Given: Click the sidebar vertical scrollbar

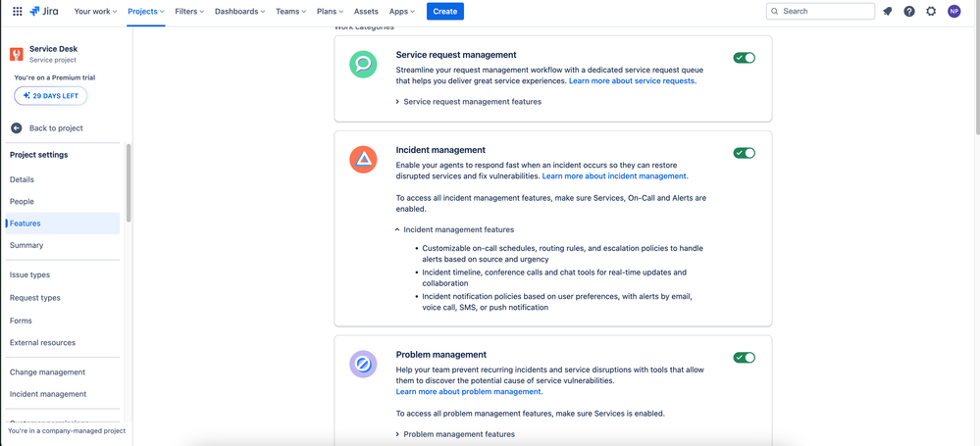Looking at the screenshot, I should tap(129, 183).
